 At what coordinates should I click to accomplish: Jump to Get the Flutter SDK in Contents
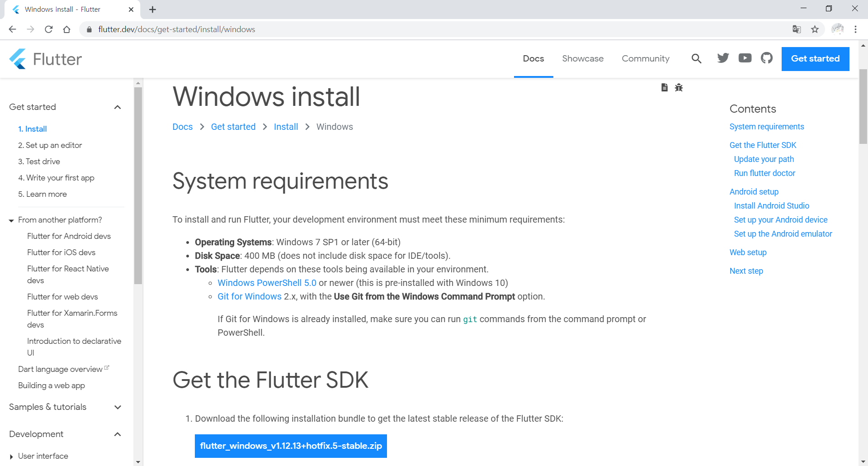point(763,145)
